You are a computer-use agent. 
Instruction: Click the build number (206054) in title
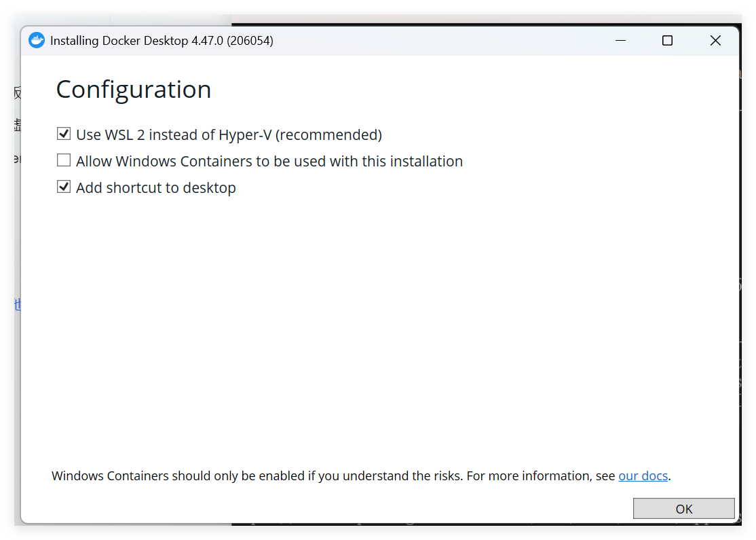[x=250, y=41]
